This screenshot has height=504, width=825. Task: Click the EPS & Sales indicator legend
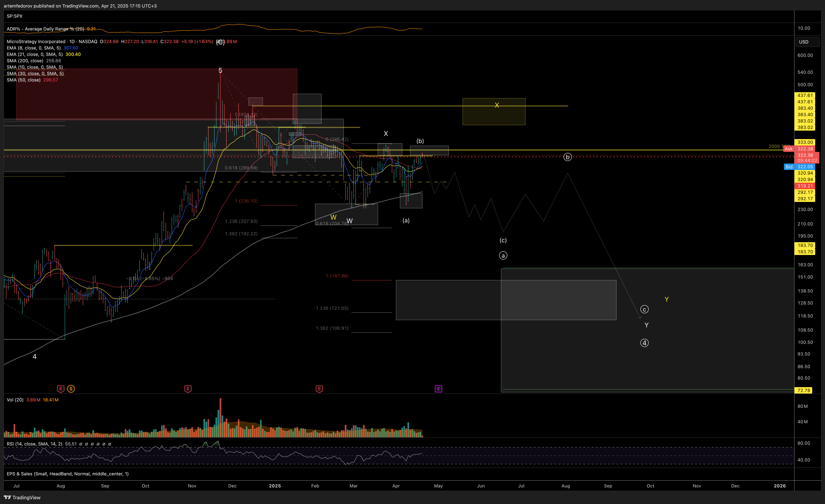click(68, 474)
